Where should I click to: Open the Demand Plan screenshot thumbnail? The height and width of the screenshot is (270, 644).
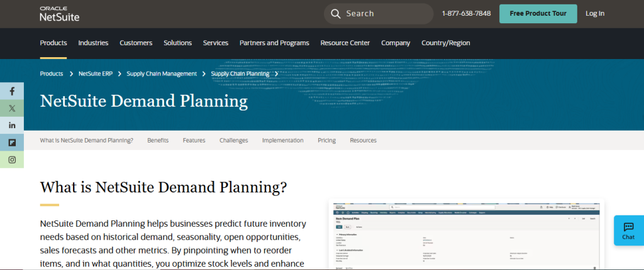[466, 235]
